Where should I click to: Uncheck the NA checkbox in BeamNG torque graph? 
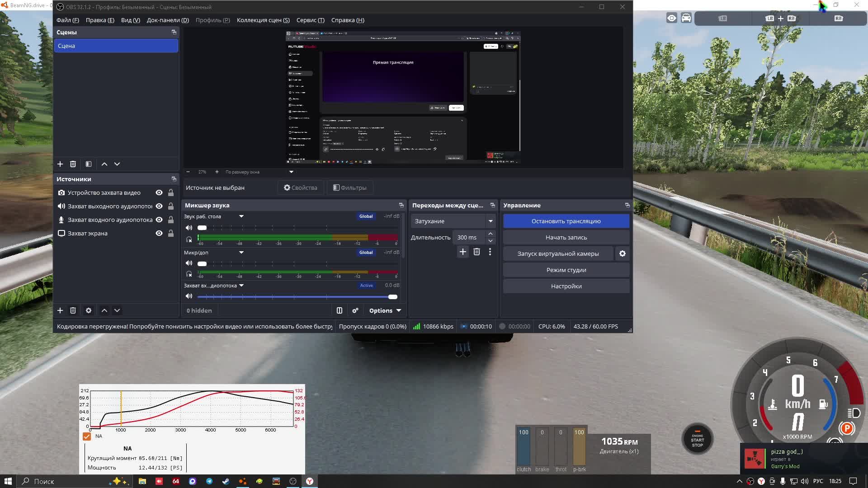[x=87, y=436]
